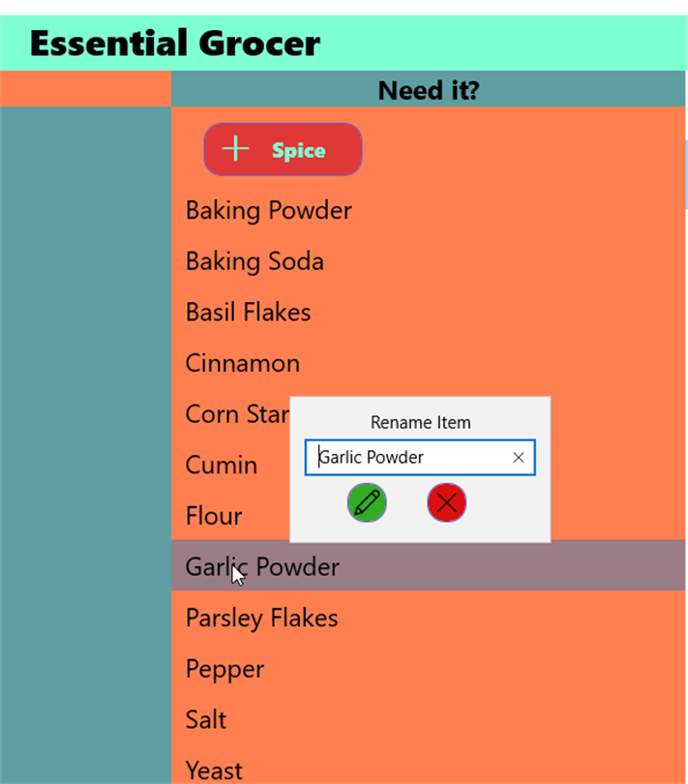The height and width of the screenshot is (784, 688).
Task: Click the Cumin item
Action: 222,466
